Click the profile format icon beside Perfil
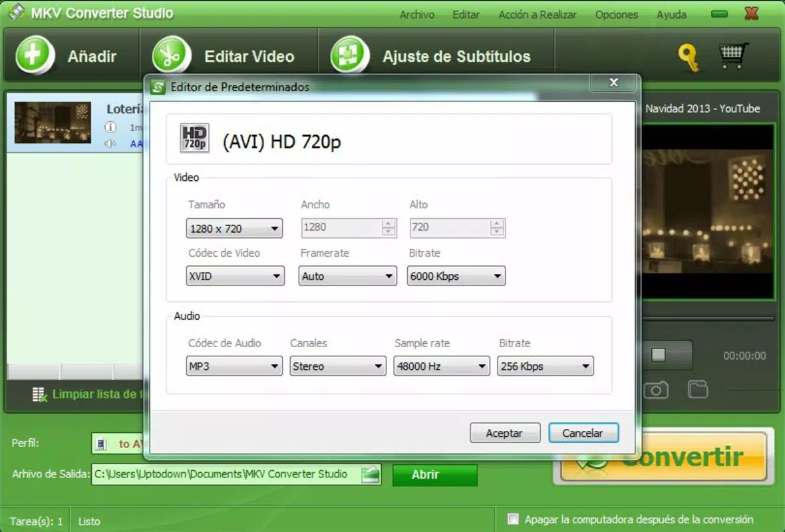Image resolution: width=785 pixels, height=532 pixels. [x=102, y=444]
